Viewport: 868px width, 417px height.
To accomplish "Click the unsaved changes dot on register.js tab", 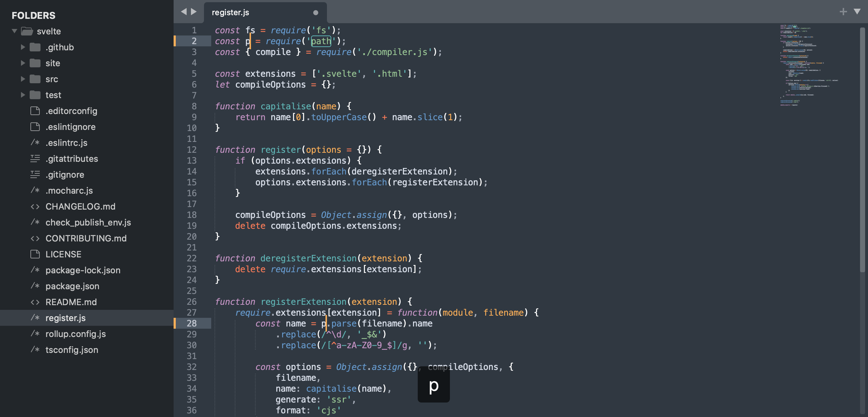I will (315, 13).
